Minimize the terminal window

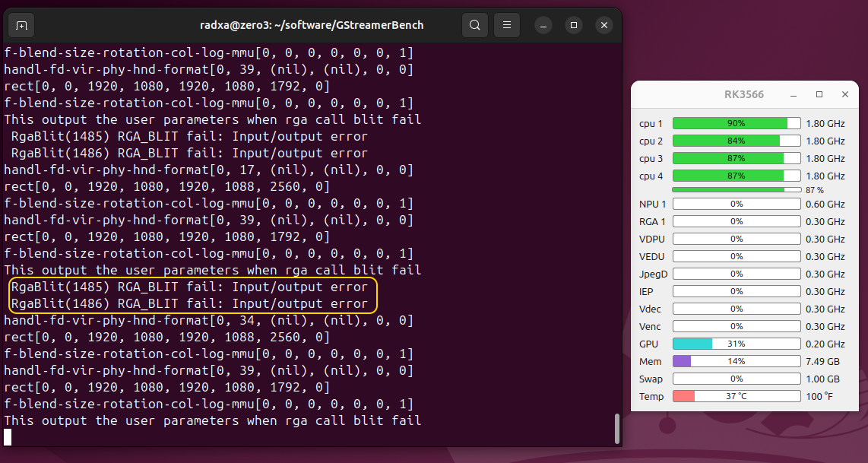(543, 26)
